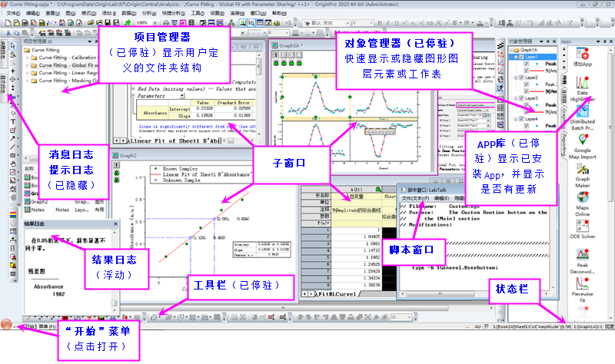
Task: Click the bold B formatting icon
Action: pos(379,23)
